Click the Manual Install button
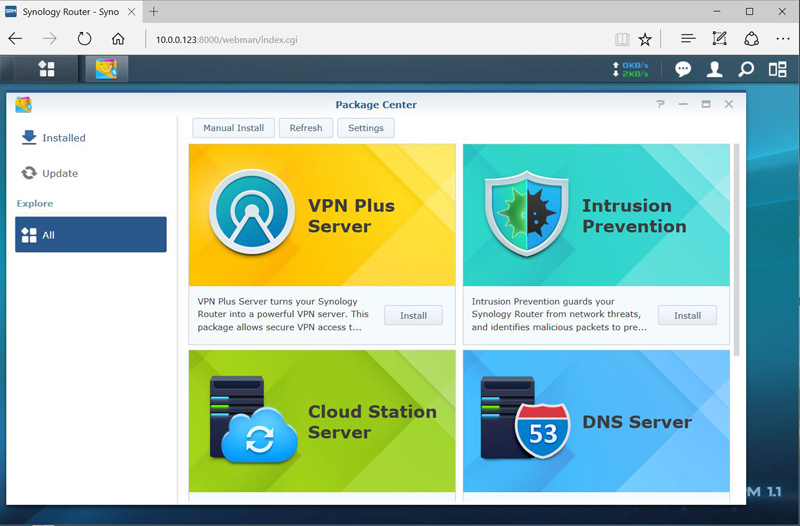800x526 pixels. (233, 128)
